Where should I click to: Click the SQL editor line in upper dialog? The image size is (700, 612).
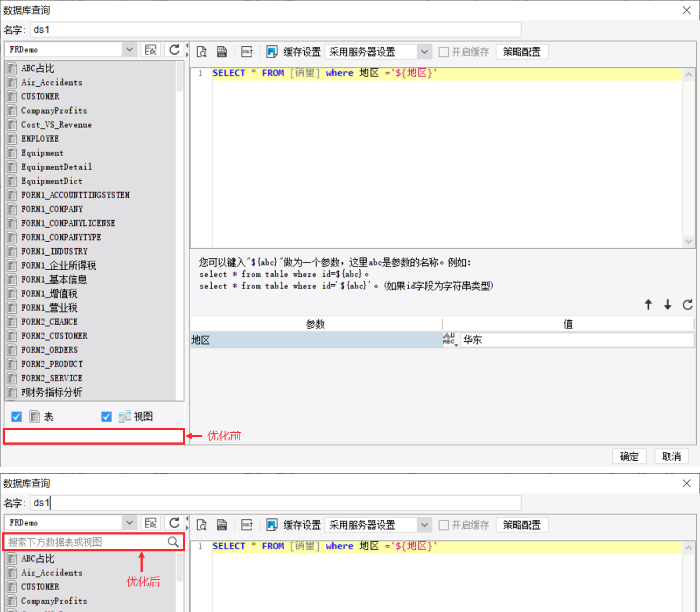pos(447,73)
